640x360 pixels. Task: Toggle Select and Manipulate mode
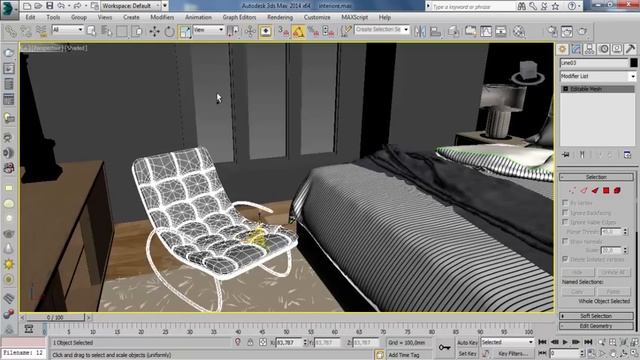pyautogui.click(x=250, y=31)
